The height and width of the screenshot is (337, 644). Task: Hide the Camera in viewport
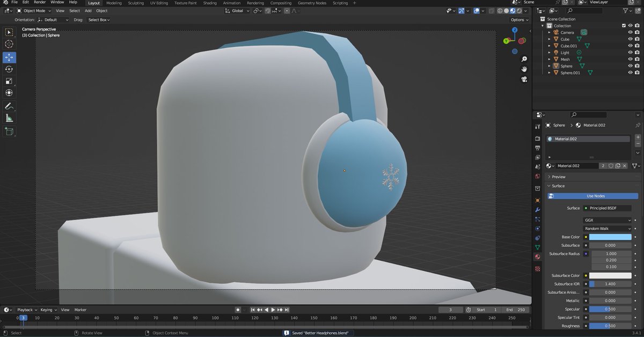click(630, 32)
